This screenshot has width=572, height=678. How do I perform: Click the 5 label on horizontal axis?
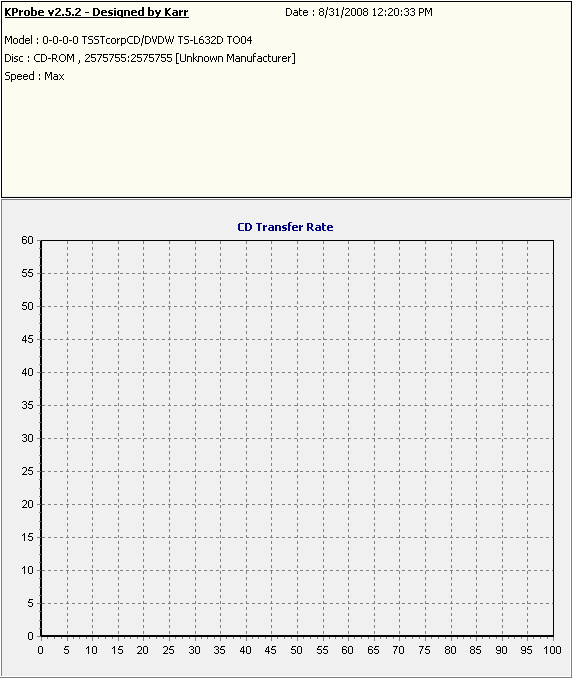click(x=66, y=650)
